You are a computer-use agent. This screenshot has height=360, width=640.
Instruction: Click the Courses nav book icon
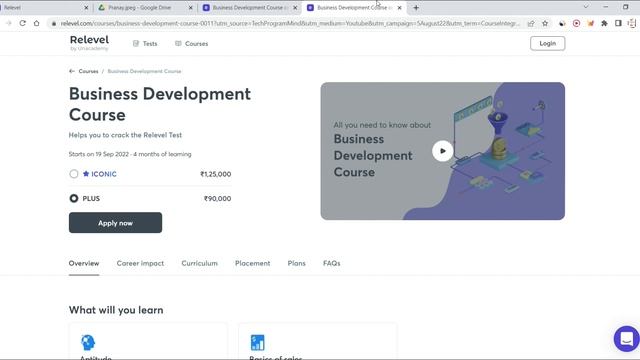pos(178,43)
